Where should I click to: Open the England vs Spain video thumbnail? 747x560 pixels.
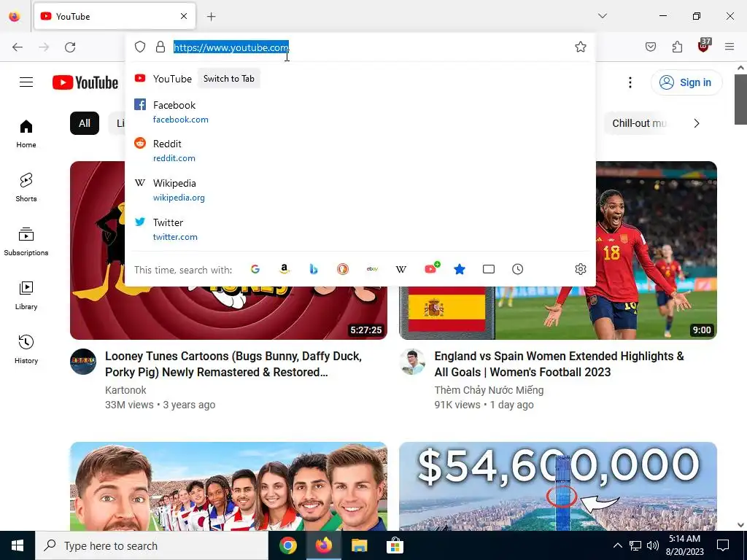pyautogui.click(x=558, y=313)
